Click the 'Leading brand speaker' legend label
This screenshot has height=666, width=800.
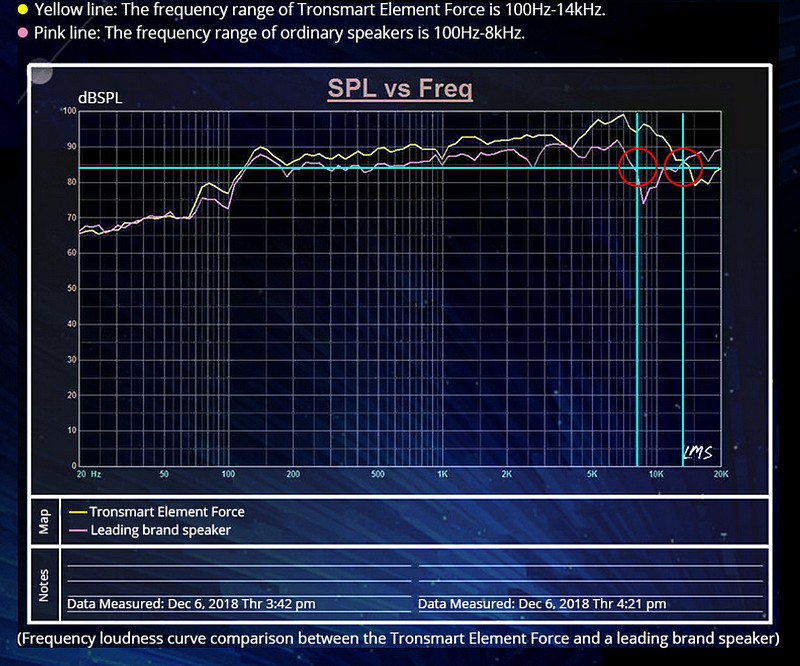click(x=161, y=530)
